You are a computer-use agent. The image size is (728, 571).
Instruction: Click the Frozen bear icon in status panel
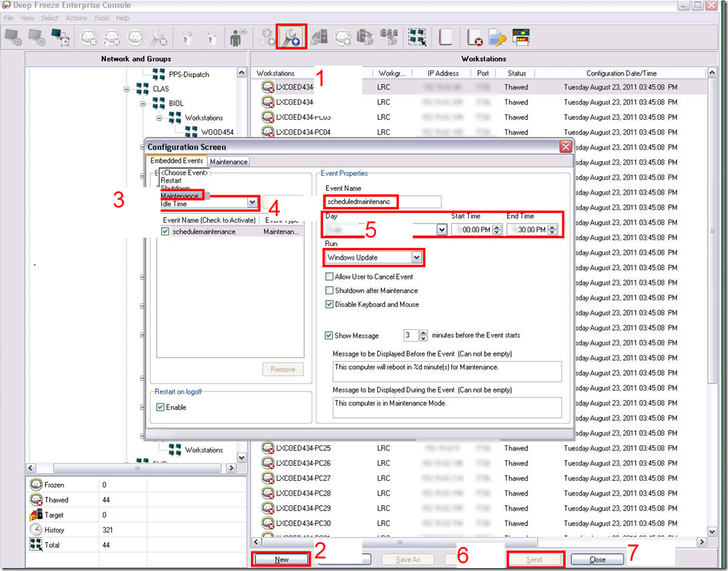36,484
